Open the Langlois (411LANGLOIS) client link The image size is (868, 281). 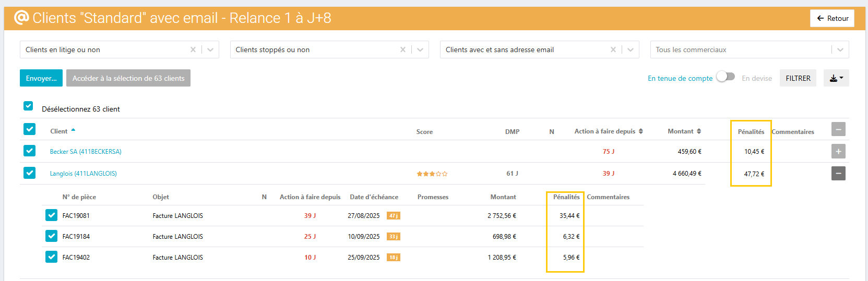tap(84, 174)
